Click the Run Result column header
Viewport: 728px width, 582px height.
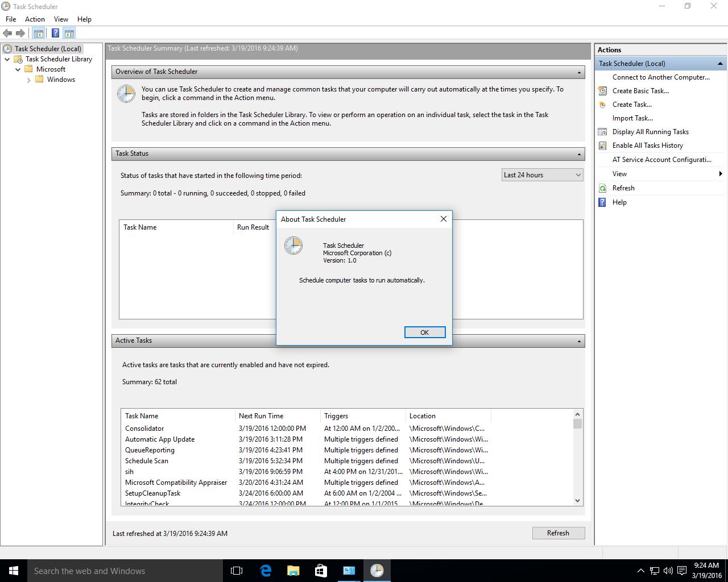pos(254,227)
